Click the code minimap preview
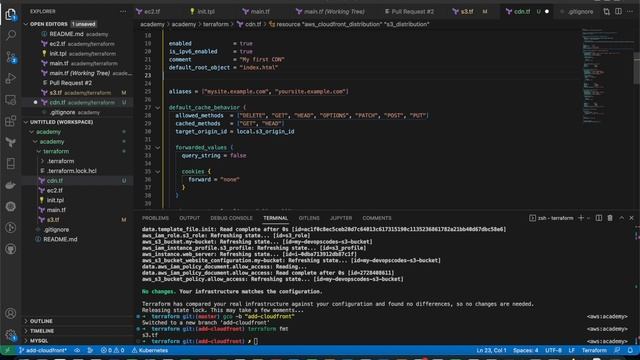The width and height of the screenshot is (640, 360). tap(606, 76)
